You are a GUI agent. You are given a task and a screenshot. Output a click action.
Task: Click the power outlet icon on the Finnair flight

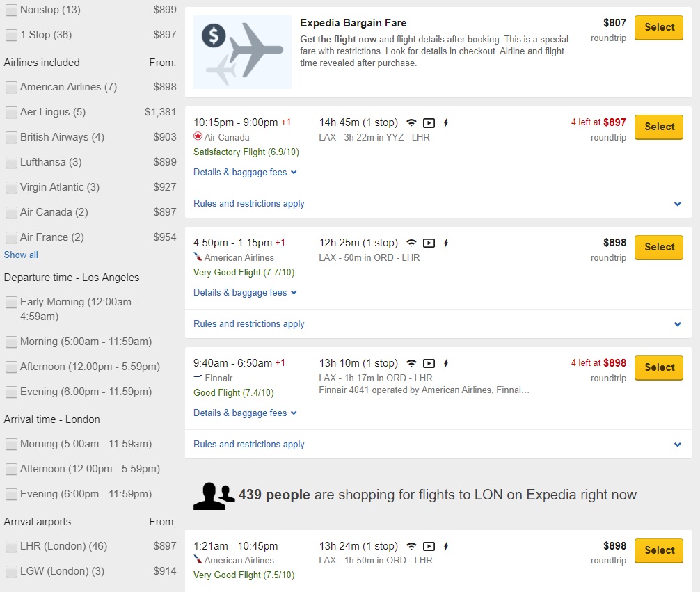click(446, 363)
